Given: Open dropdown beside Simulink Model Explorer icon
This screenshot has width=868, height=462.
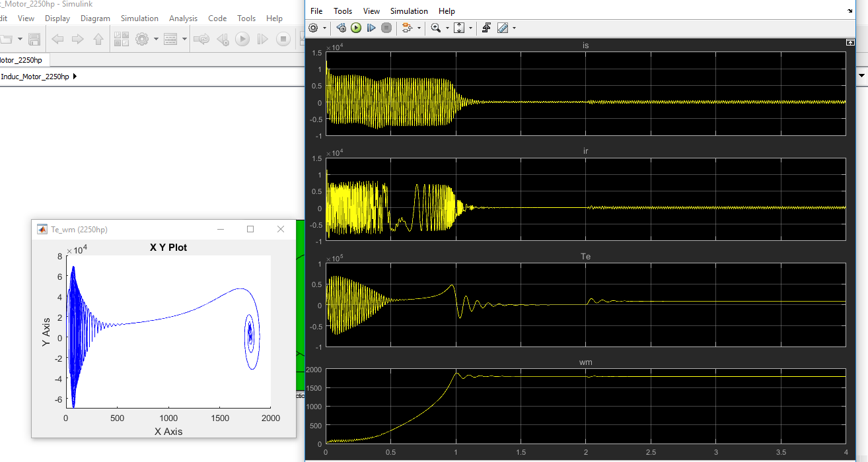Looking at the screenshot, I should tap(184, 39).
